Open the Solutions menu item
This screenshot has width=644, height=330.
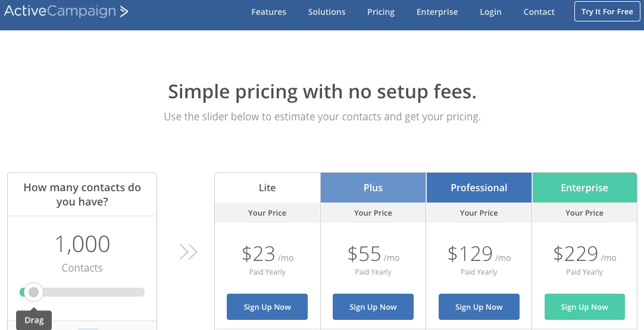point(327,12)
